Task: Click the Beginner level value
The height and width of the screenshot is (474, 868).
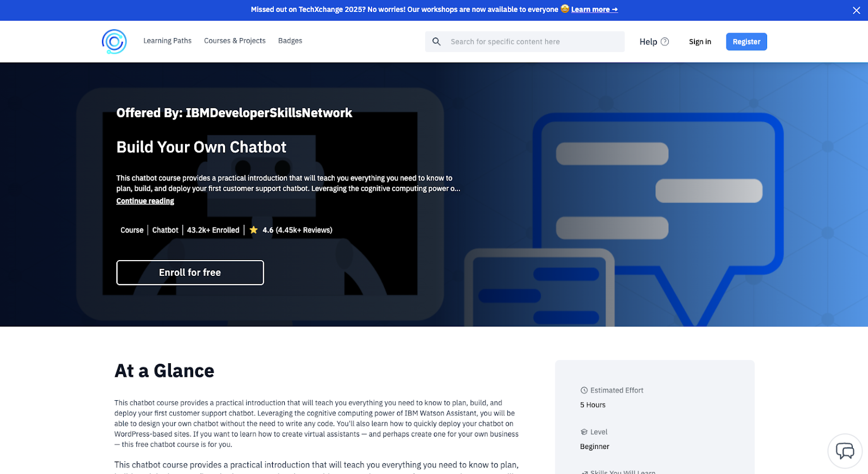Action: 595,447
